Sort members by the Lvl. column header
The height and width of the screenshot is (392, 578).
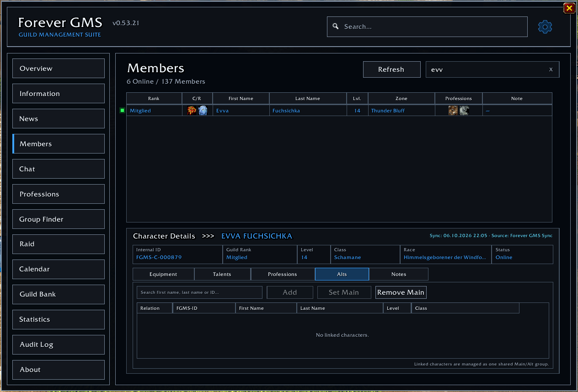click(x=357, y=98)
